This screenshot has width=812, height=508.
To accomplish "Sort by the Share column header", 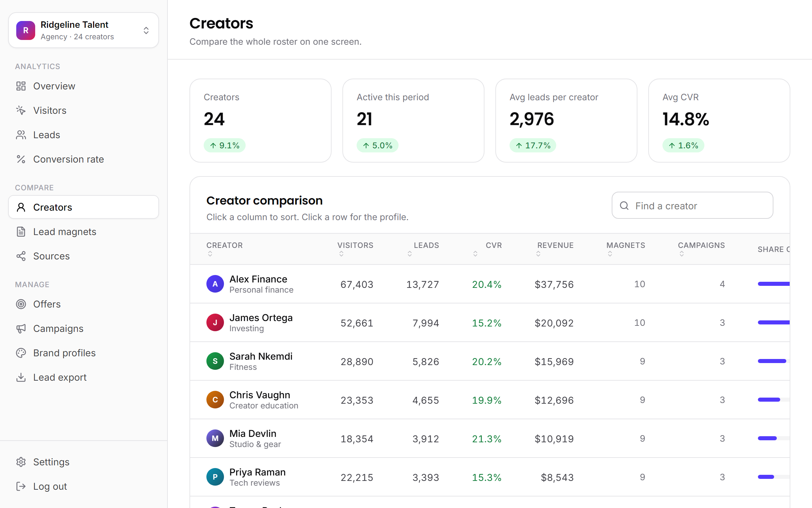I will (x=773, y=249).
